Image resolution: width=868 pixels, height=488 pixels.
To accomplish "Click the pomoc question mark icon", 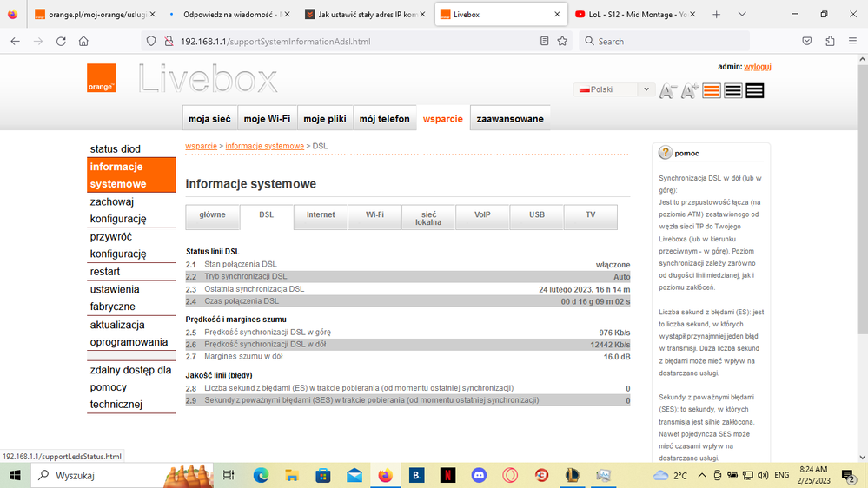I will pyautogui.click(x=665, y=153).
